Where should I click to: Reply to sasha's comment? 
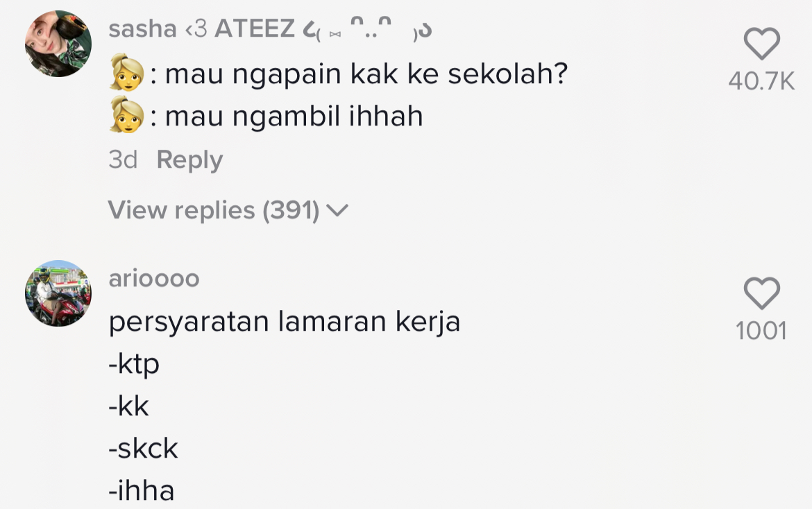(x=189, y=160)
